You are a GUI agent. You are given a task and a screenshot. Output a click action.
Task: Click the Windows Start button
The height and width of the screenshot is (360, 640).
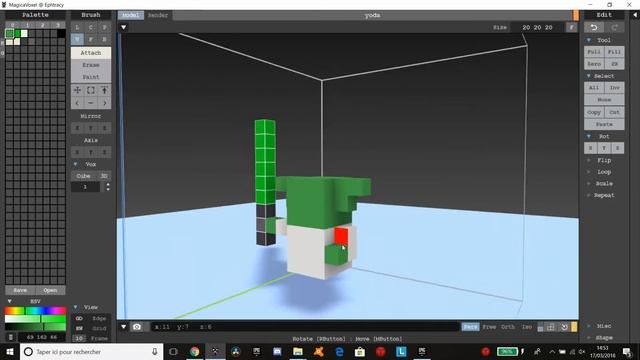click(x=10, y=351)
